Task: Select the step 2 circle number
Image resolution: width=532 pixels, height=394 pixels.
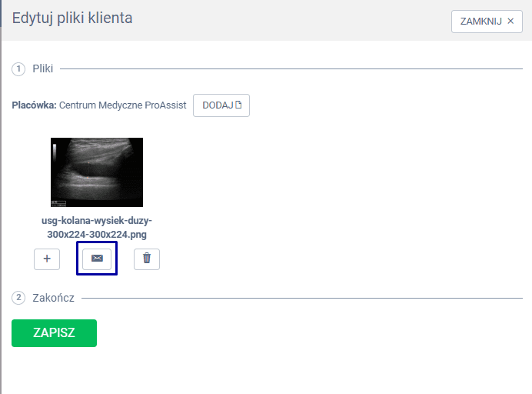Action: click(x=18, y=298)
